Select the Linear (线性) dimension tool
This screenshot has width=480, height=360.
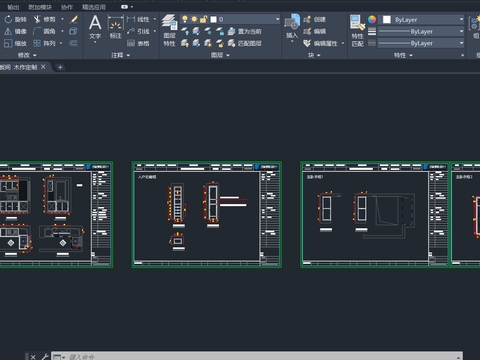(x=138, y=19)
